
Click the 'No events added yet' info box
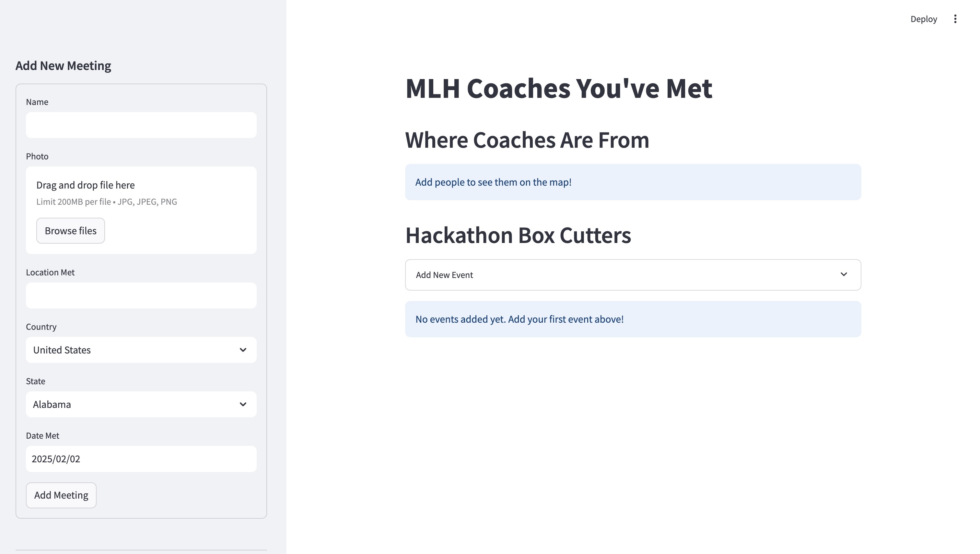click(633, 319)
